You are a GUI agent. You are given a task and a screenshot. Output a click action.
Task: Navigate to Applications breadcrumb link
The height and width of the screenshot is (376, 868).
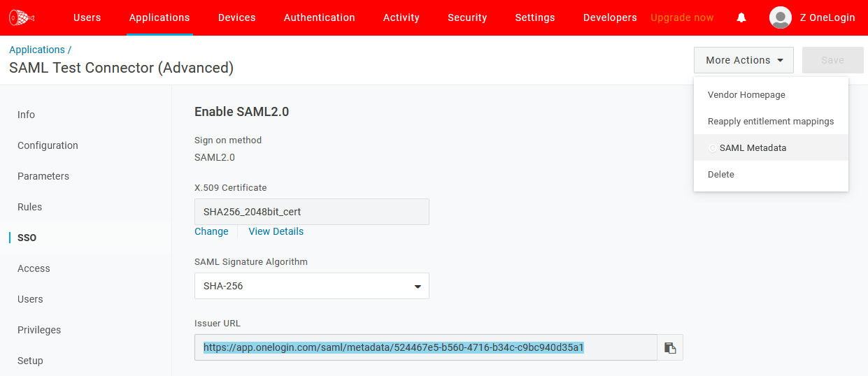click(37, 50)
